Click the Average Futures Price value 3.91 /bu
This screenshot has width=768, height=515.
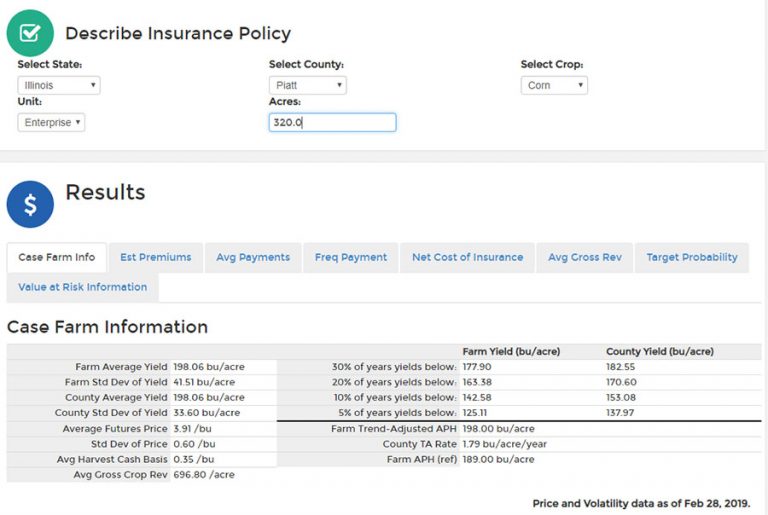192,429
